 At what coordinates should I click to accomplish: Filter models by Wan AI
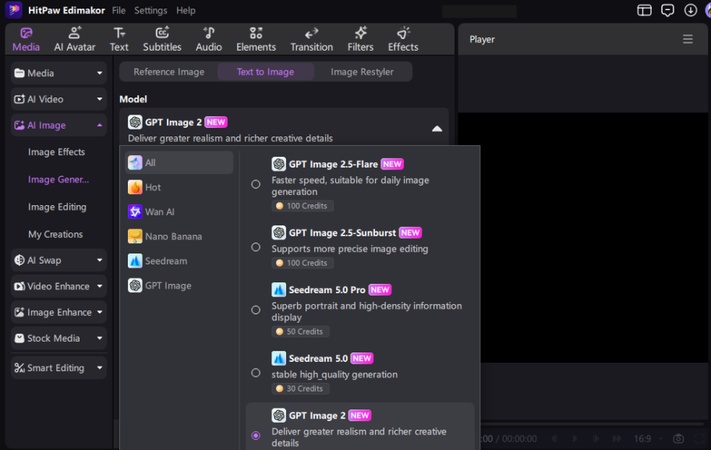pyautogui.click(x=179, y=211)
